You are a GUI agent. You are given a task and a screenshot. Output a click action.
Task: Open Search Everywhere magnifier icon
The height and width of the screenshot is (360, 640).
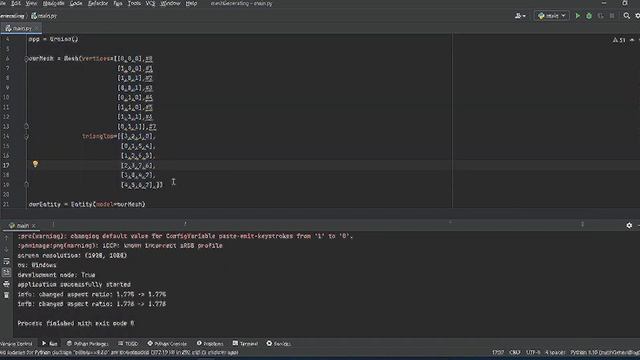627,16
